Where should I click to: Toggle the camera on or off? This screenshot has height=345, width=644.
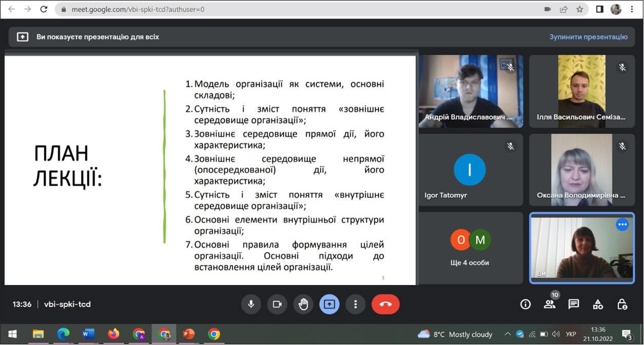point(277,304)
